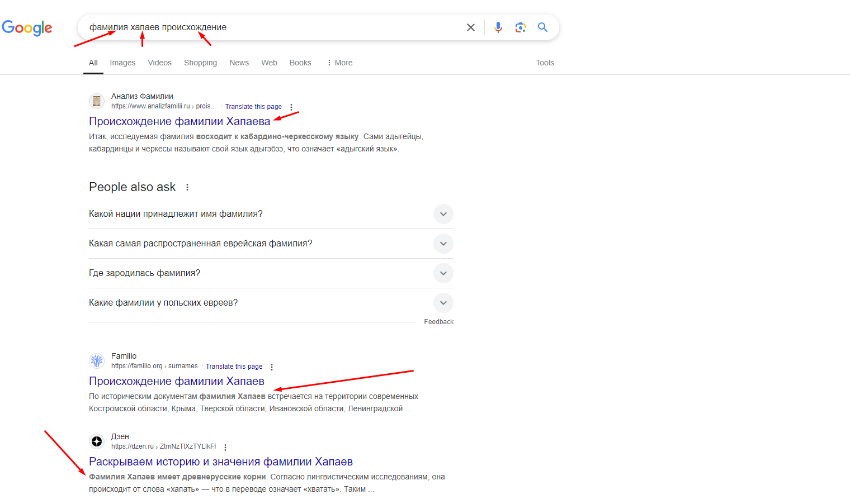Click 'Translate this page' for Familio result
Image resolution: width=850 pixels, height=504 pixels.
(x=234, y=367)
